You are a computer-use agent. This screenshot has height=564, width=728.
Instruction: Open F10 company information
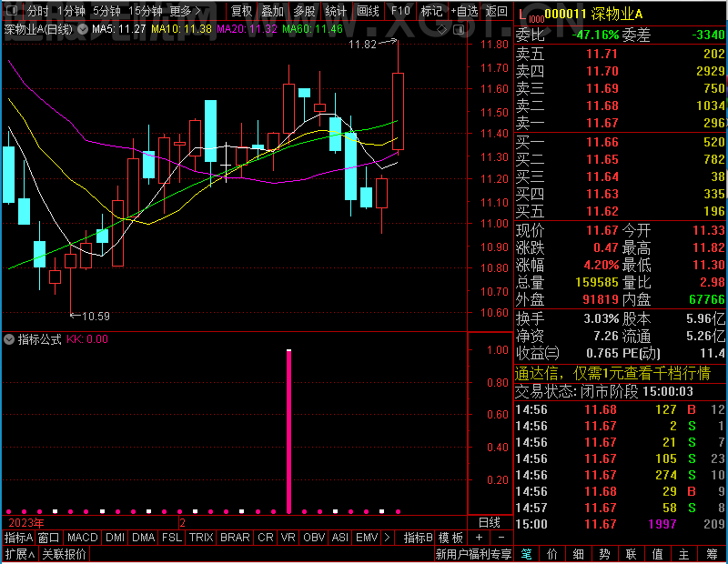tap(400, 11)
